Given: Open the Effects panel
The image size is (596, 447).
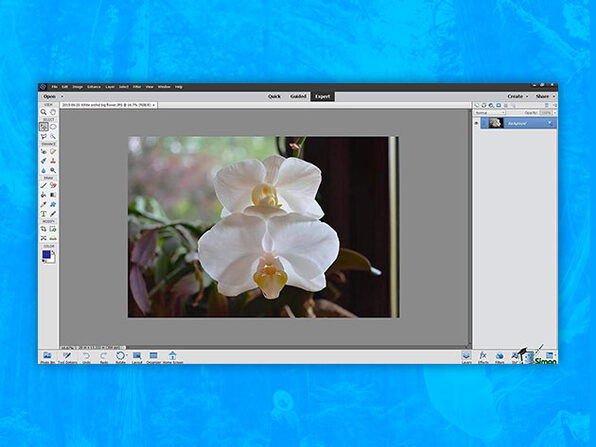Looking at the screenshot, I should [483, 356].
